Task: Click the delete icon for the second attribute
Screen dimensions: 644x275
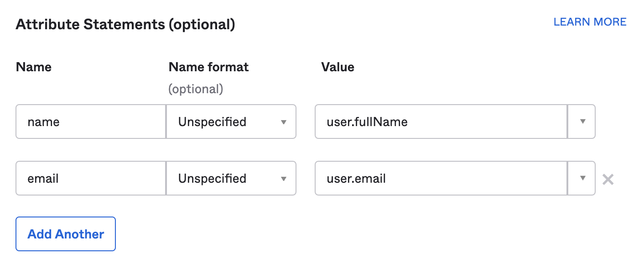Action: 608,179
